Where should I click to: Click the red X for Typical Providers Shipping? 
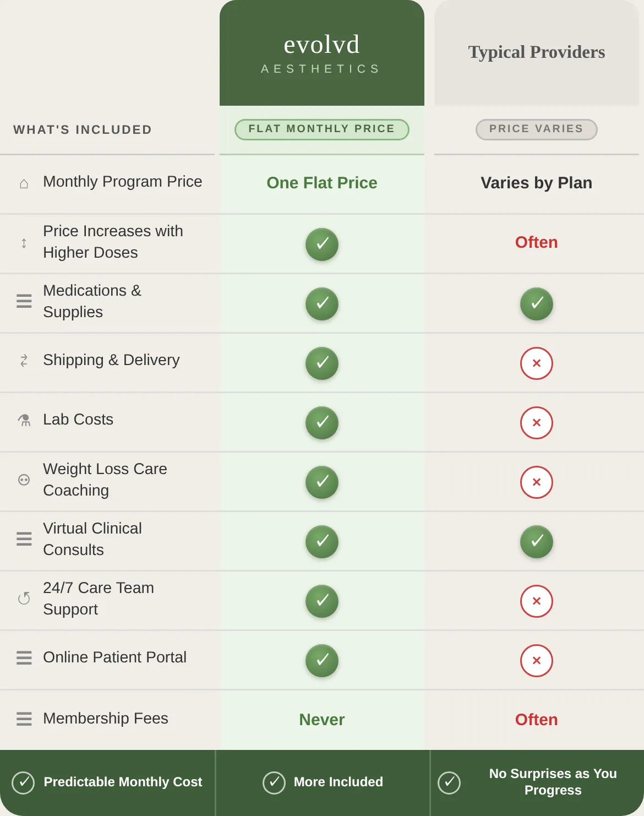coord(537,363)
